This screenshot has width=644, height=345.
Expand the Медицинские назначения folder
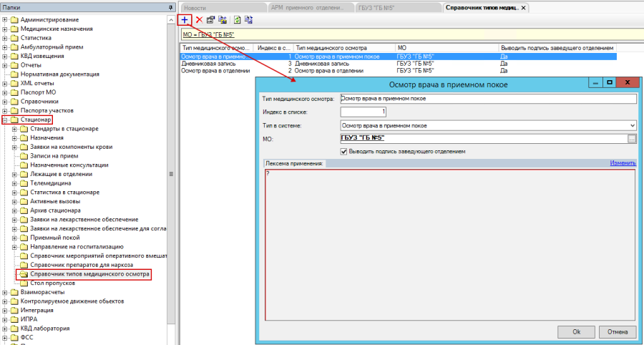click(x=5, y=29)
